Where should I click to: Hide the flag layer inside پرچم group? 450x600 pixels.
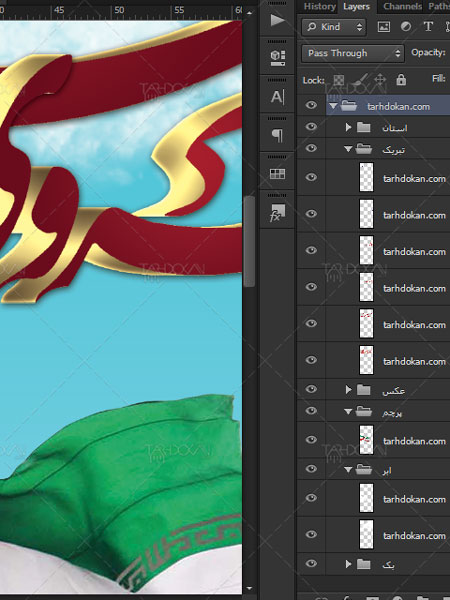tap(311, 440)
